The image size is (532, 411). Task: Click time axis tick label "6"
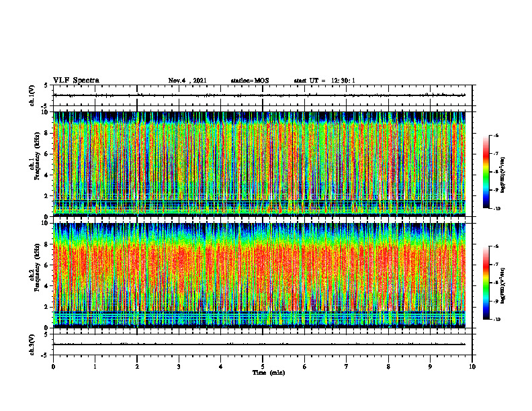[x=305, y=367]
